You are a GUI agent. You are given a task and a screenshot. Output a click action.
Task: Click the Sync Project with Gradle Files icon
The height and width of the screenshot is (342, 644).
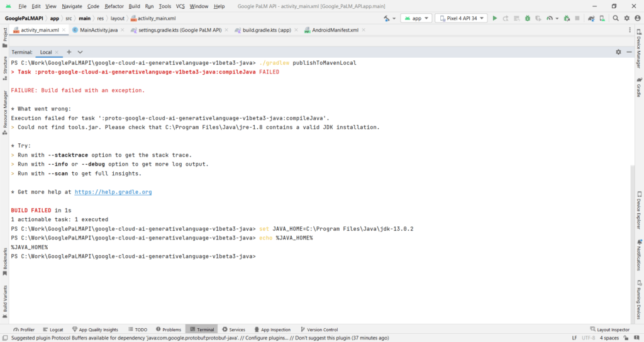591,18
